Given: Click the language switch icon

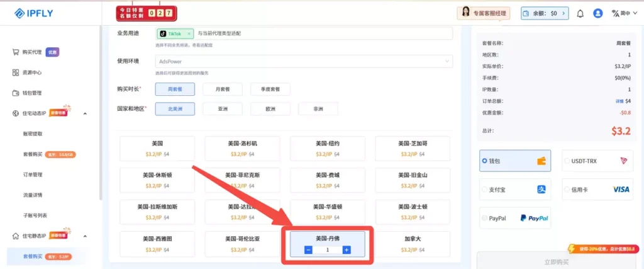Looking at the screenshot, I should click(615, 13).
